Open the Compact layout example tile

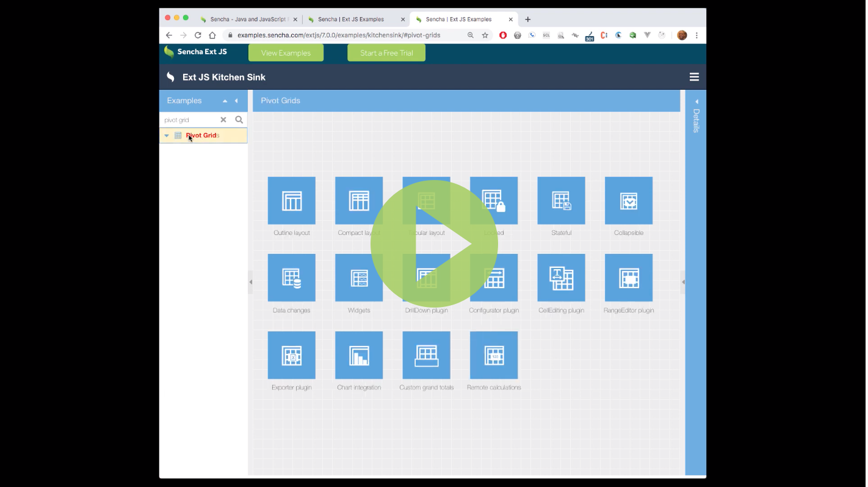[x=359, y=201]
